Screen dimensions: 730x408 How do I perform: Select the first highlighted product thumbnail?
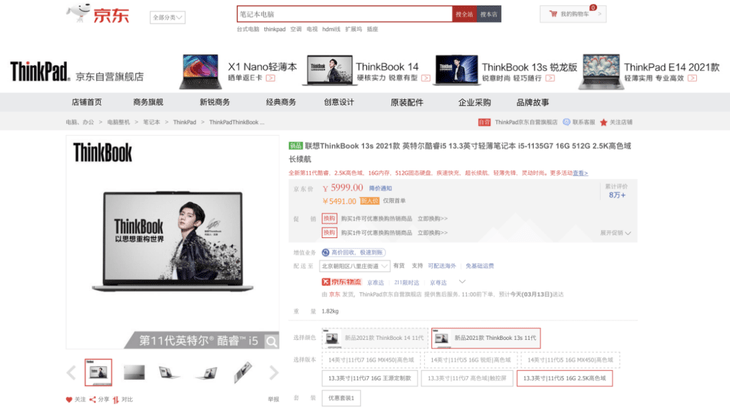(98, 372)
